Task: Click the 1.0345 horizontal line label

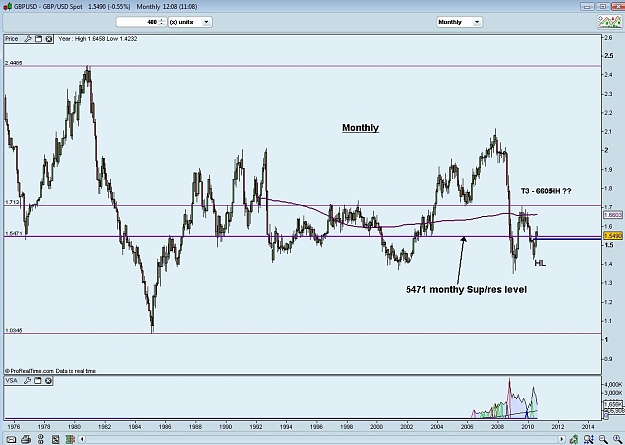Action: [14, 331]
